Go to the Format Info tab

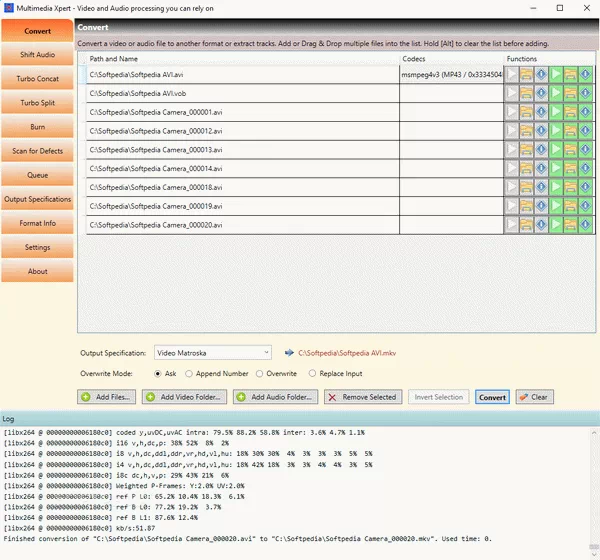pyautogui.click(x=37, y=223)
